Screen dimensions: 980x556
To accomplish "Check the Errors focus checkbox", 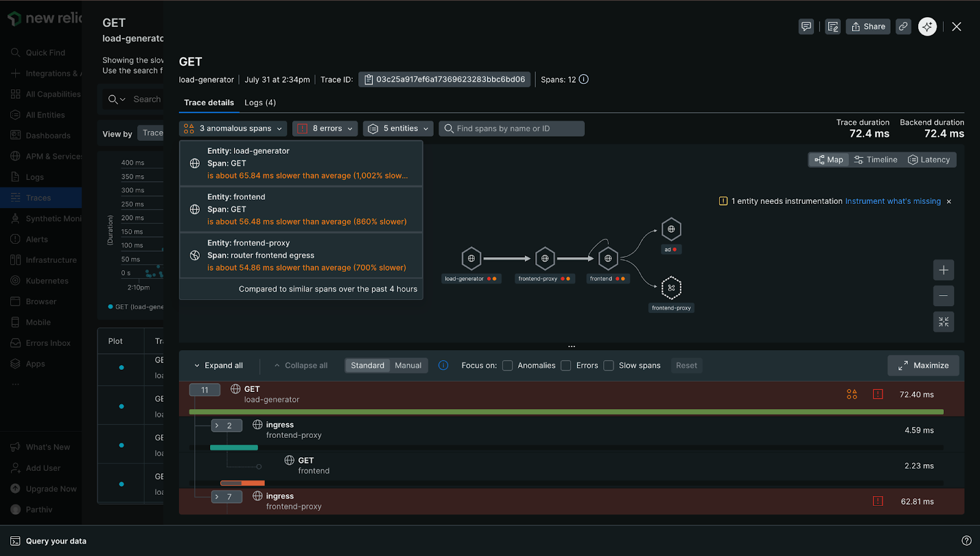I will coord(566,366).
